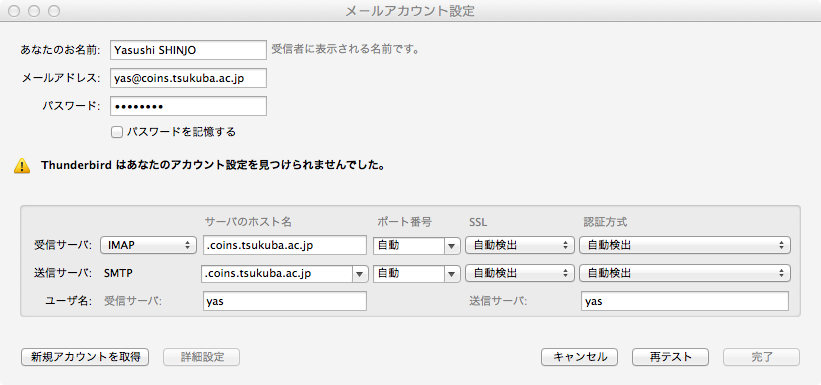821x385 pixels.
Task: Click into the あなたのお名前 name field
Action: 188,50
